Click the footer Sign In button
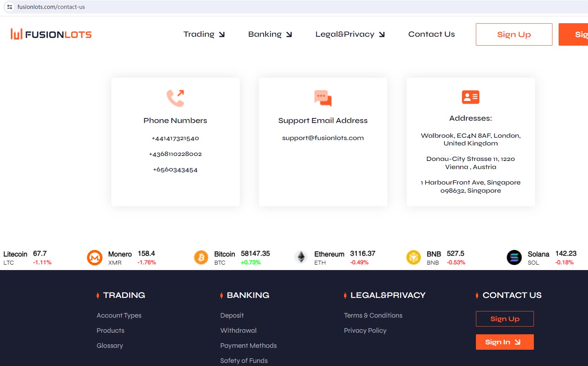 click(505, 342)
